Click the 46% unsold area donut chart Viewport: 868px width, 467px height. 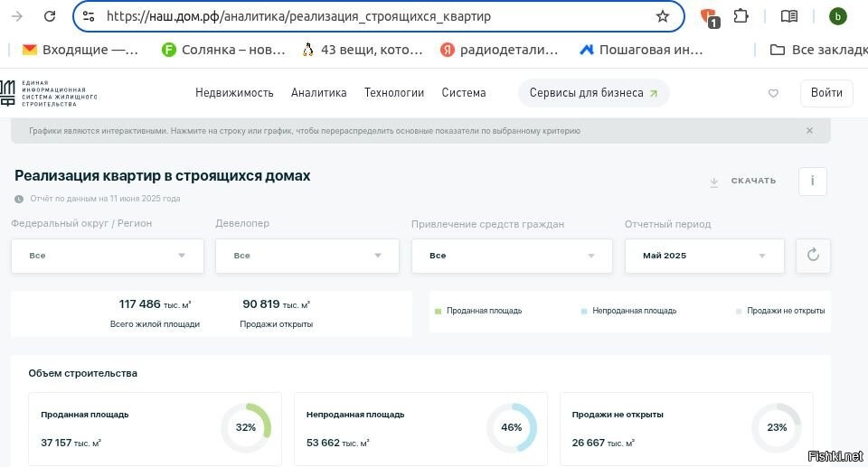(x=512, y=428)
